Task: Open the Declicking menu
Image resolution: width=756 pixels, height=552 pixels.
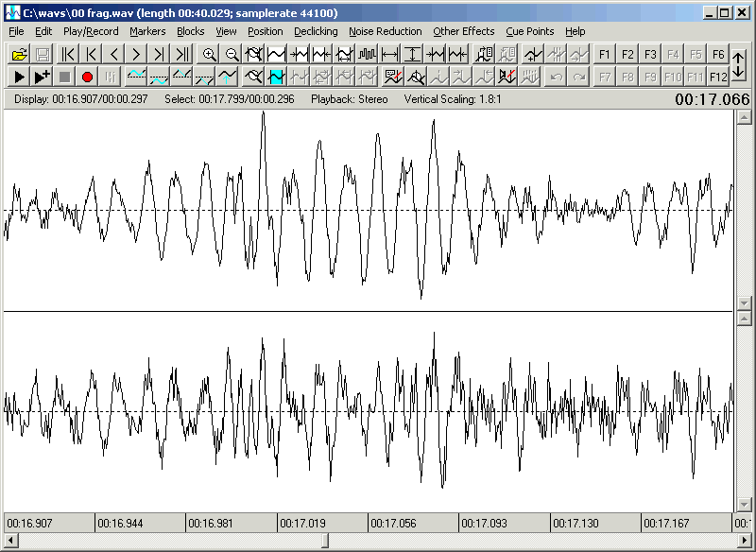Action: pyautogui.click(x=315, y=31)
